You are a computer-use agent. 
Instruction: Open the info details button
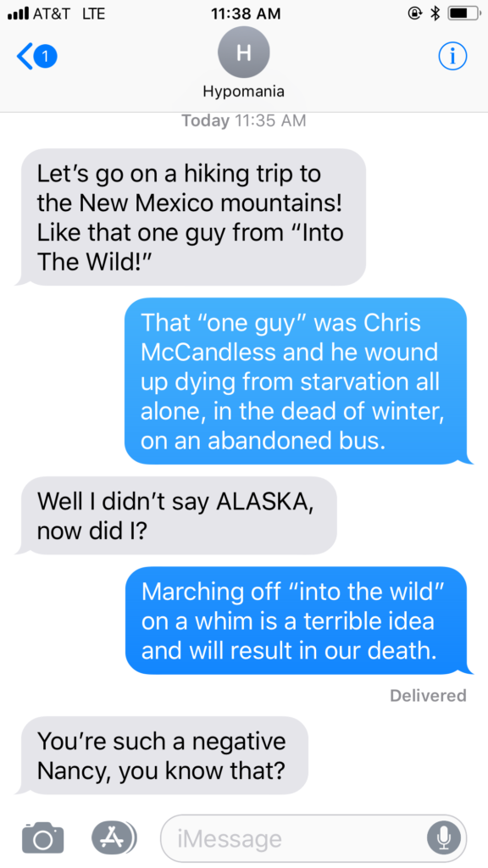pyautogui.click(x=452, y=56)
